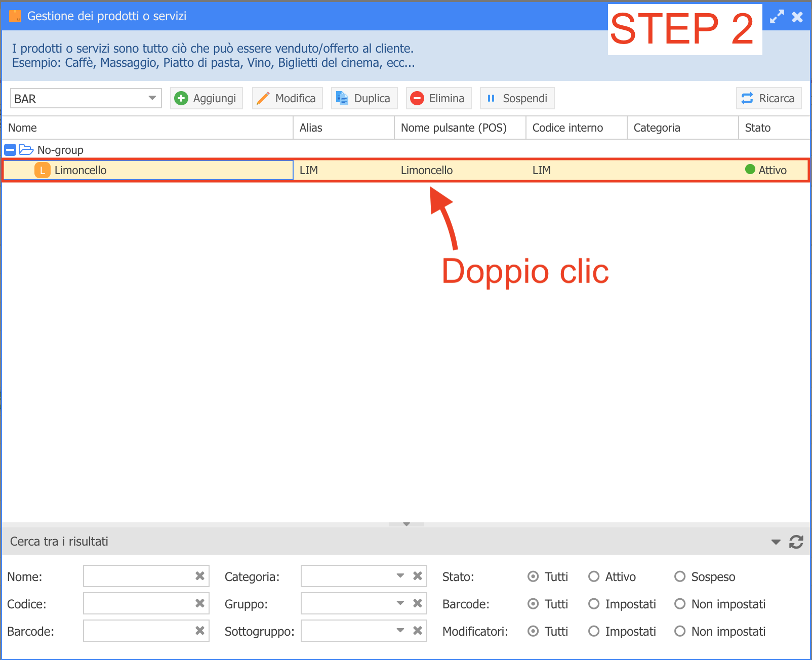Open the Gruppo filter dropdown

(x=400, y=603)
